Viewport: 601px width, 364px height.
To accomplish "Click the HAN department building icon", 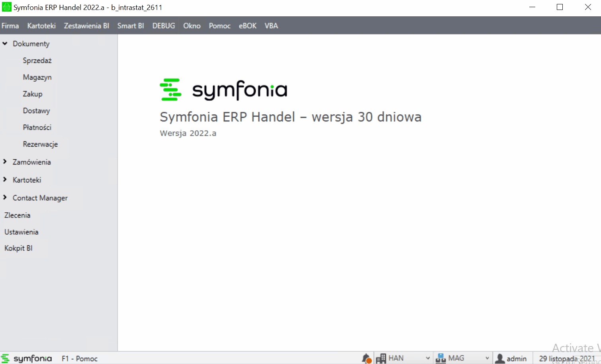I will point(381,358).
